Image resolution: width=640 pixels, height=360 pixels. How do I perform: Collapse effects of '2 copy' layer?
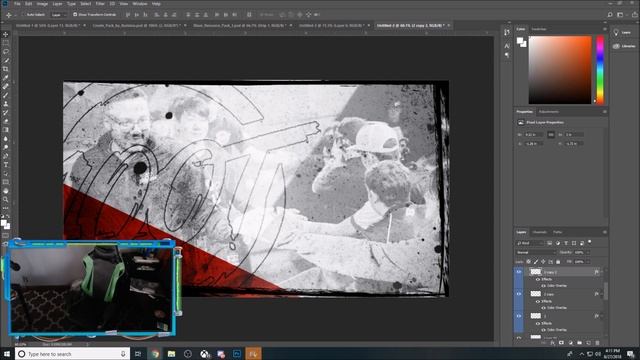pyautogui.click(x=602, y=294)
